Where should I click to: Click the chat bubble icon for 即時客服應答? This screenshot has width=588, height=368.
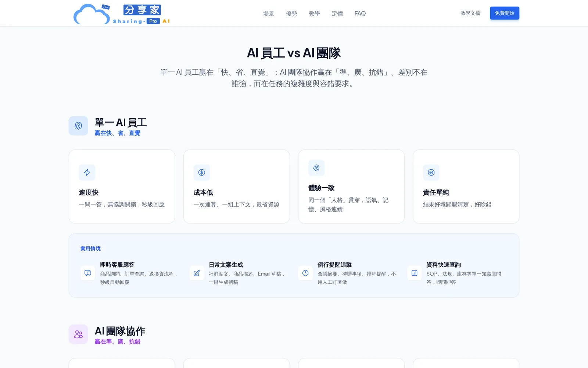(x=88, y=273)
